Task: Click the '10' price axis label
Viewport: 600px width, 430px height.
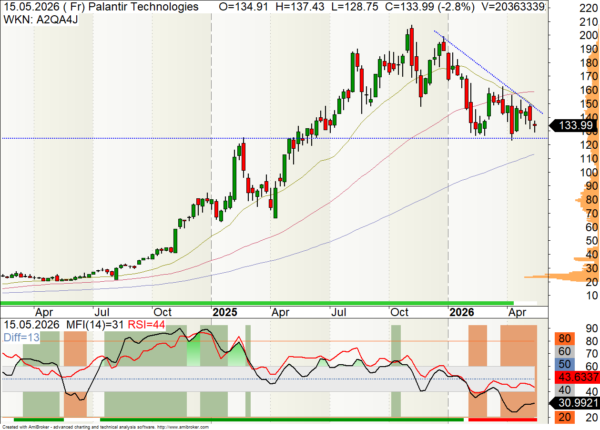Action: coord(592,295)
